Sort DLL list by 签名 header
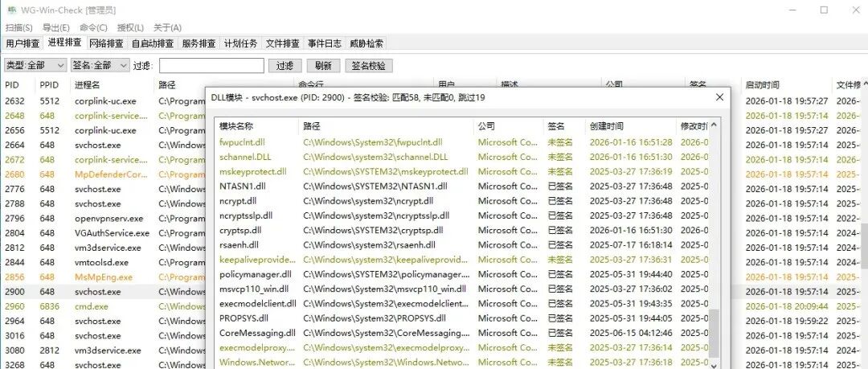Screen dimensions: 868x369 (563, 125)
